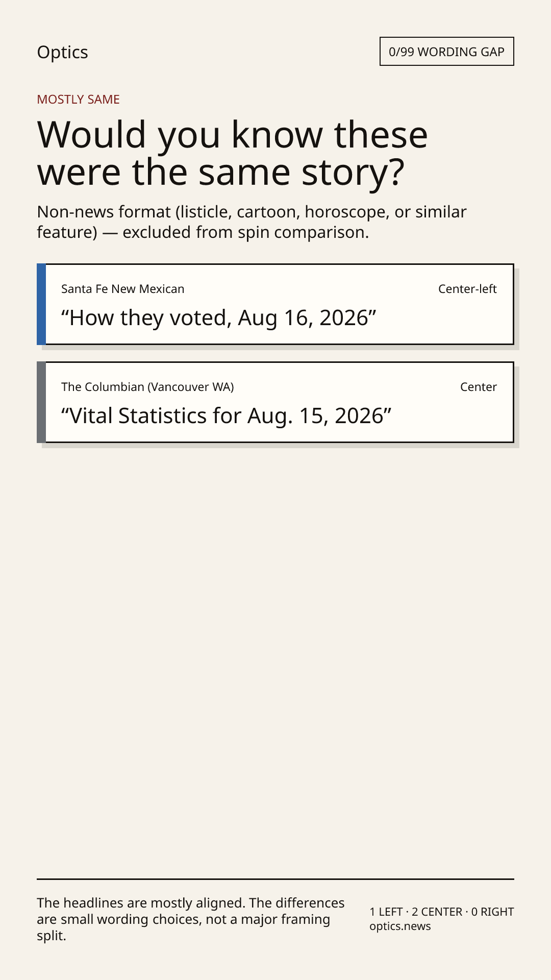Open the Santa Fe New Mexican card
551x980 pixels.
[x=275, y=304]
